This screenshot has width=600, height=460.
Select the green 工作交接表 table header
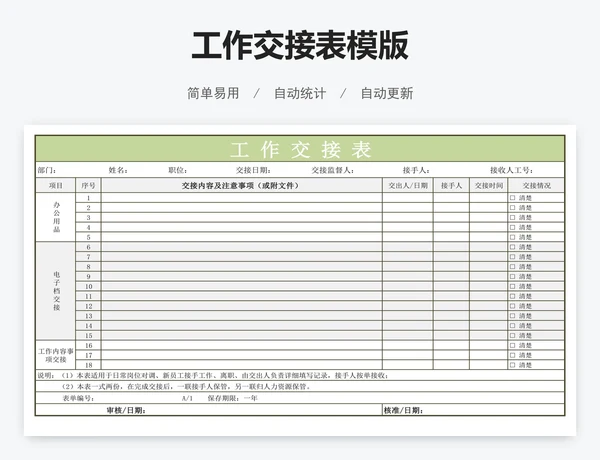[x=300, y=149]
